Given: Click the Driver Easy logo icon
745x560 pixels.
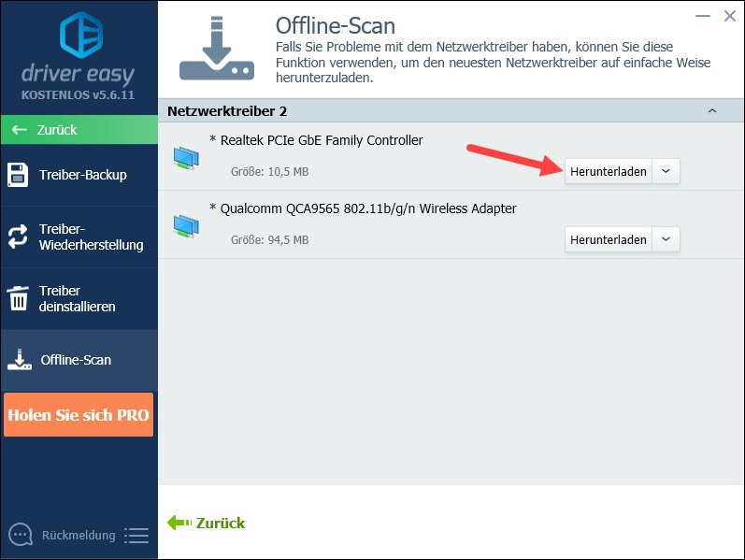Looking at the screenshot, I should [80, 35].
